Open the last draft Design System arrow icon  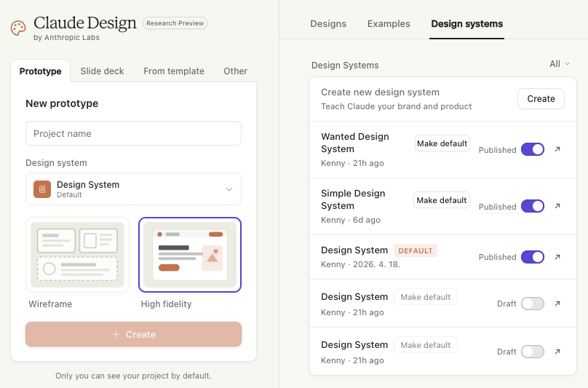[x=557, y=352]
